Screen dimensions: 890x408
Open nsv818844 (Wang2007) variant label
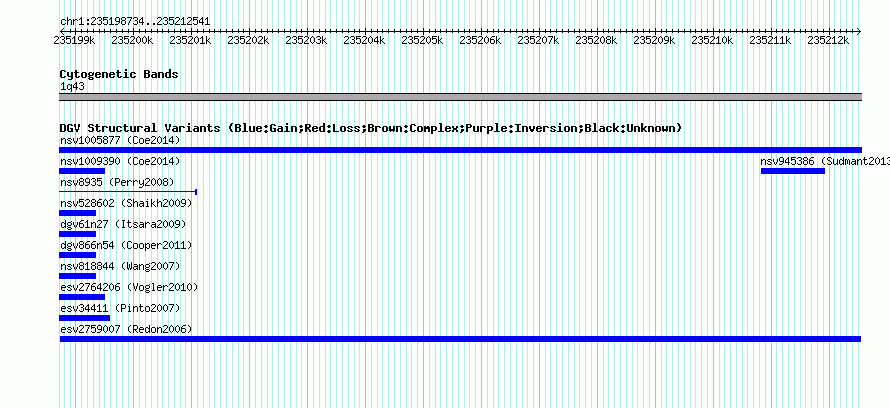[120, 266]
